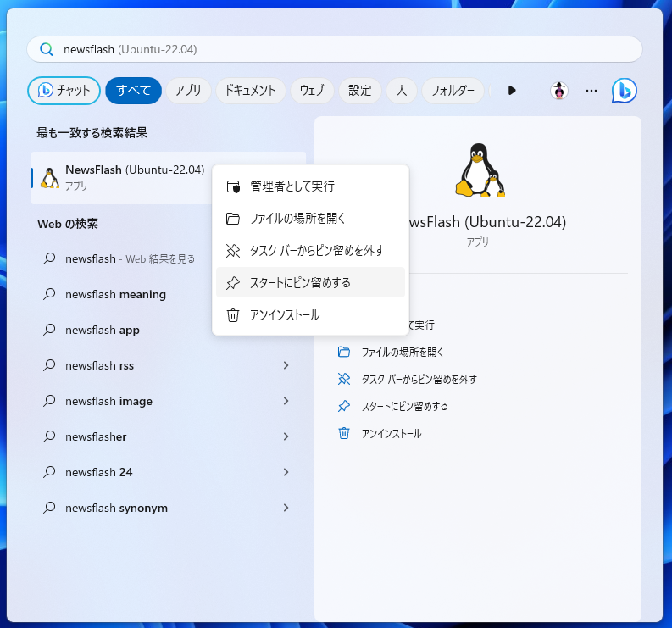
Task: Choose スタートにピン留めする in the context menu
Action: coord(310,282)
